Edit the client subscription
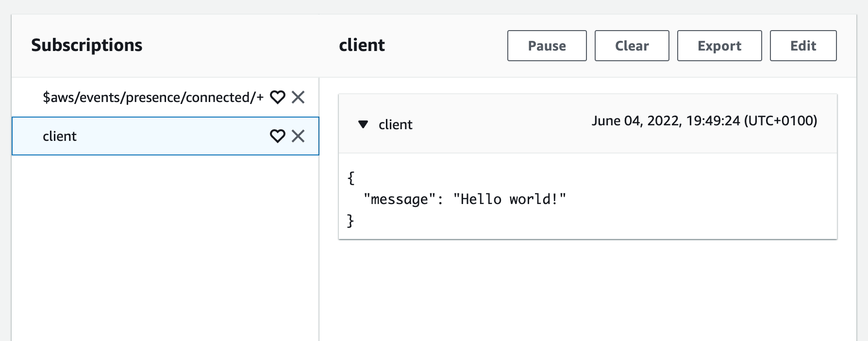This screenshot has height=341, width=868. pos(803,46)
